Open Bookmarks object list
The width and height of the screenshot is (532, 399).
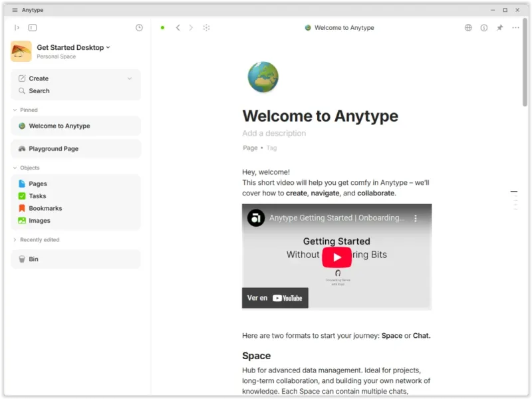[76, 208]
